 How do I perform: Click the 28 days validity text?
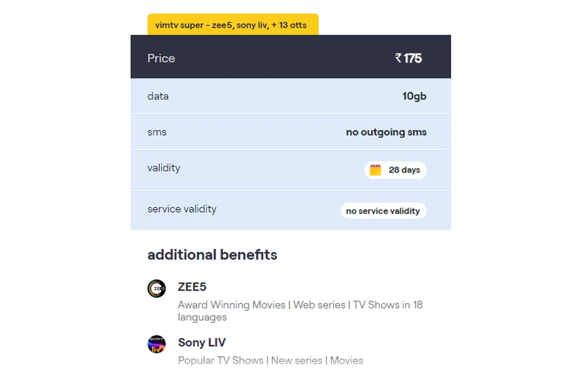point(404,170)
